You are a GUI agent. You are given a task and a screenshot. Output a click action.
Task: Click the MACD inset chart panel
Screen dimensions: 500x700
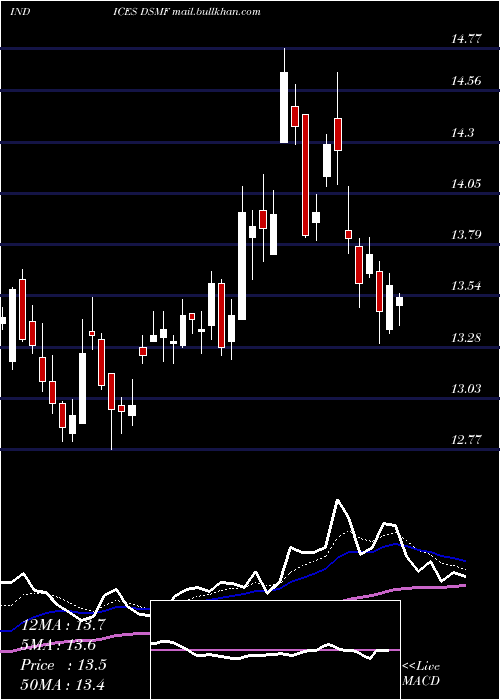(275, 650)
